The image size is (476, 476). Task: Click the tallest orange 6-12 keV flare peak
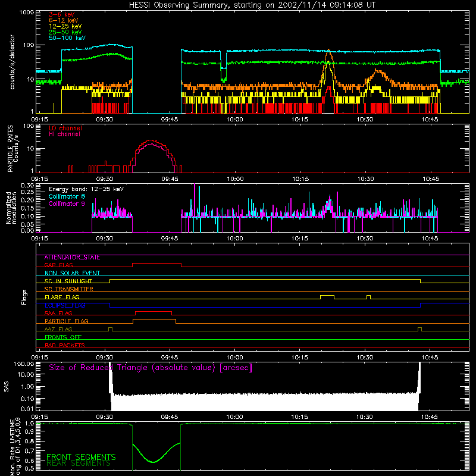[x=329, y=51]
